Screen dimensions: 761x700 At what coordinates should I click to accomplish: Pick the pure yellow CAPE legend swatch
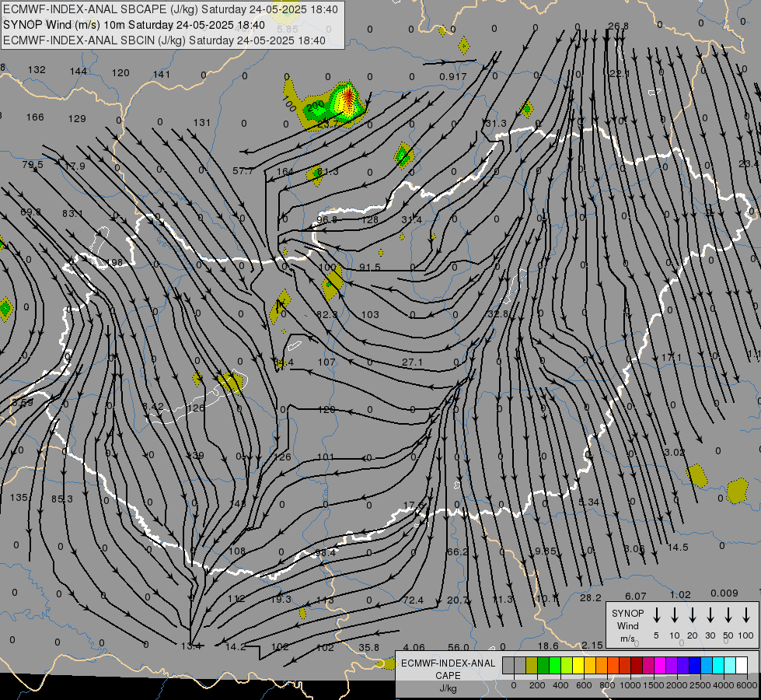tap(578, 666)
